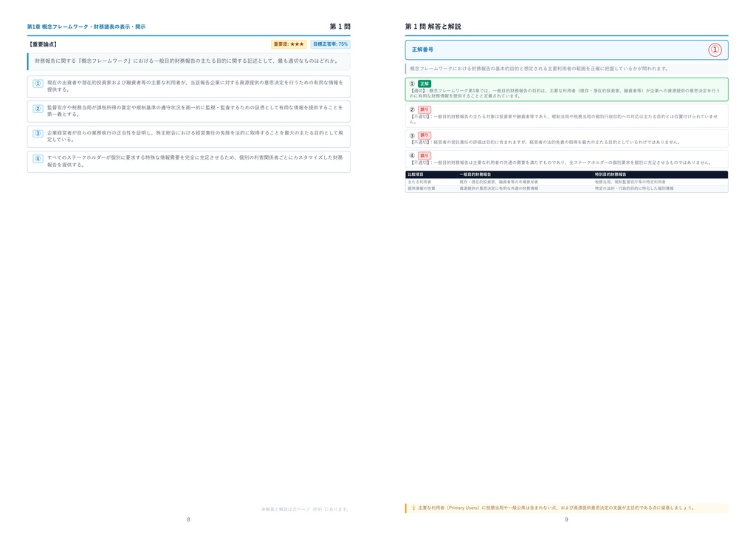Click the 重要度 three-star badge
The image size is (756, 535).
pyautogui.click(x=289, y=44)
